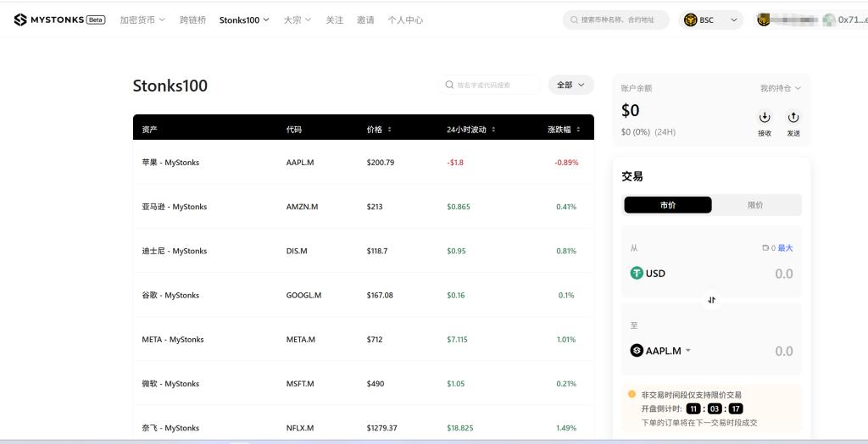
Task: Go to the 跨链桥 page
Action: [192, 19]
